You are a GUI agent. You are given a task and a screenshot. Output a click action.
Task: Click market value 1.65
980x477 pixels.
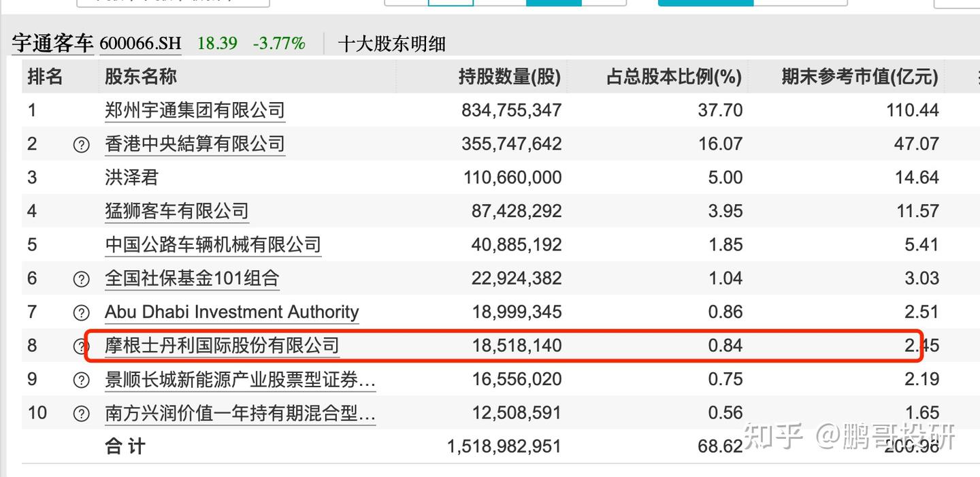tap(922, 413)
